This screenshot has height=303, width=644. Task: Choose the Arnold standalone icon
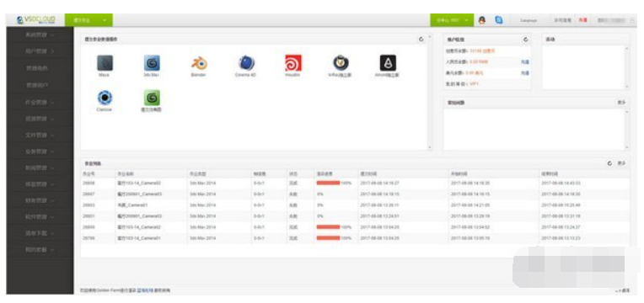tap(388, 63)
